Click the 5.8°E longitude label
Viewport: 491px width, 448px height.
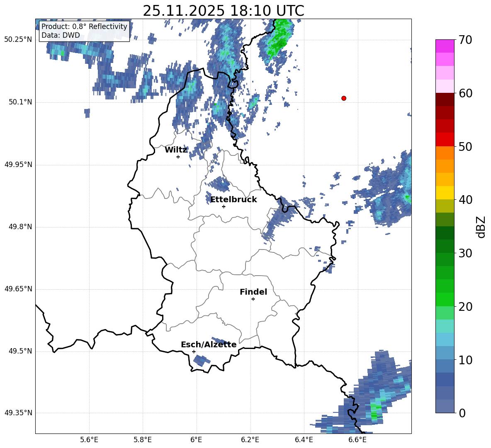click(143, 440)
